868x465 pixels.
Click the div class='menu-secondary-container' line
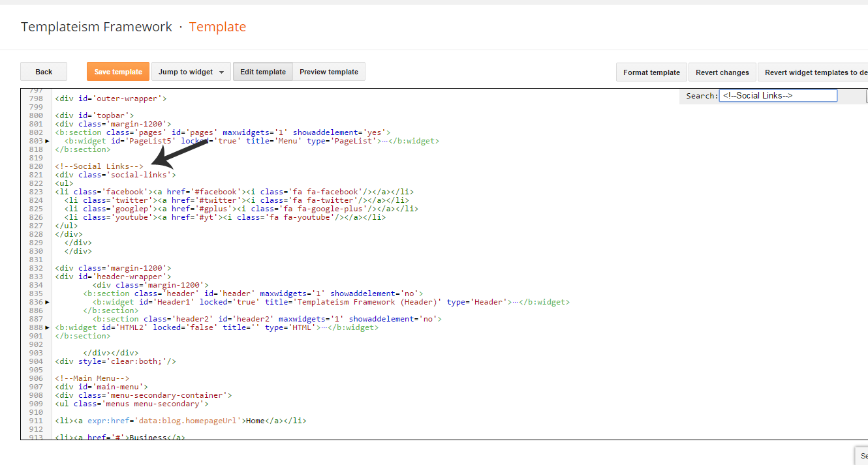144,395
